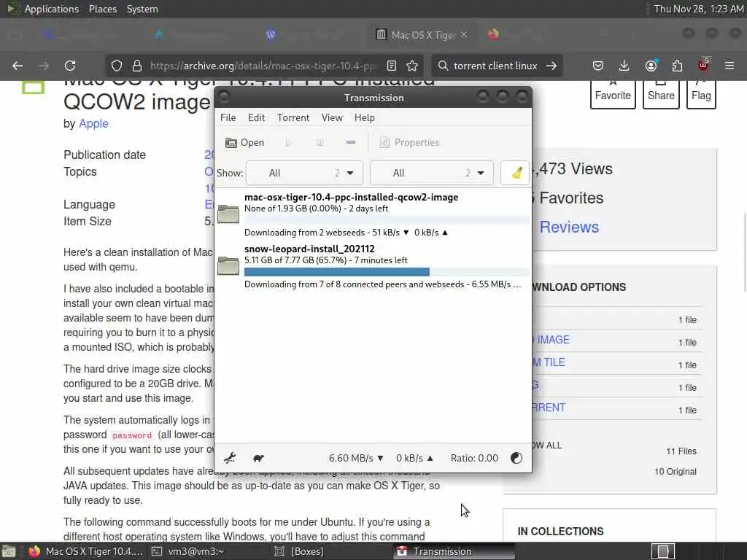Viewport: 747px width, 560px height.
Task: Click the IMAGE download option link
Action: (553, 340)
